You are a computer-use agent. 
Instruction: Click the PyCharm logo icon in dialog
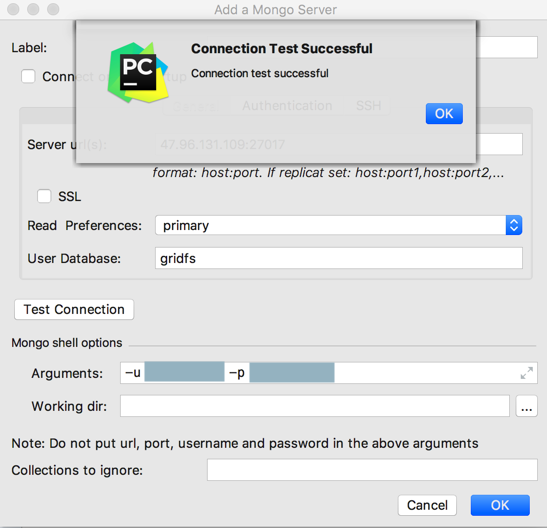point(138,73)
